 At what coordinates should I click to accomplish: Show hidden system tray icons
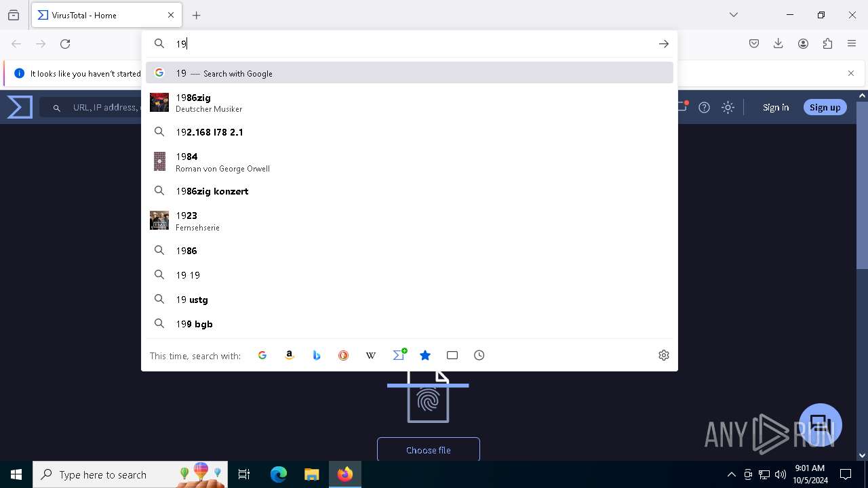pos(731,474)
